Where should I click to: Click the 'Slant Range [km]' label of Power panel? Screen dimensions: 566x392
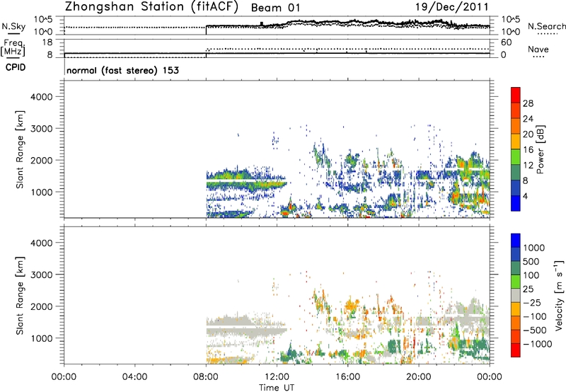[20, 149]
